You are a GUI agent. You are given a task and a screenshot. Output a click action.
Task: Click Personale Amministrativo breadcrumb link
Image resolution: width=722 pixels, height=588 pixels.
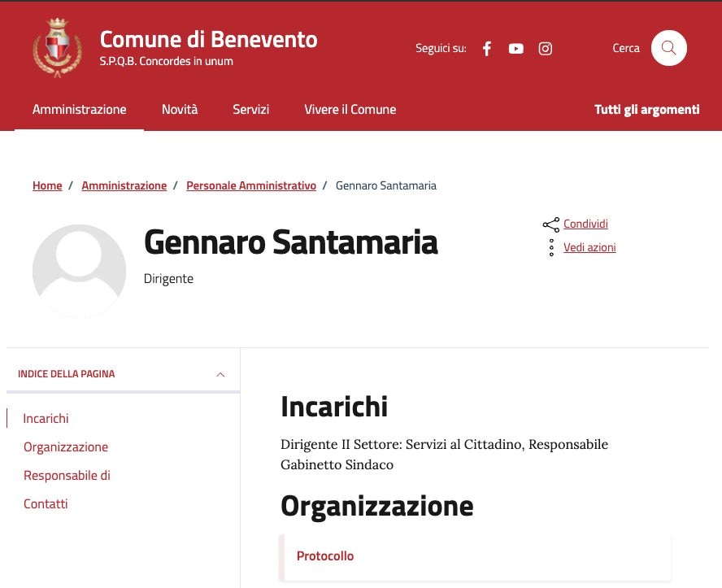[x=251, y=186]
